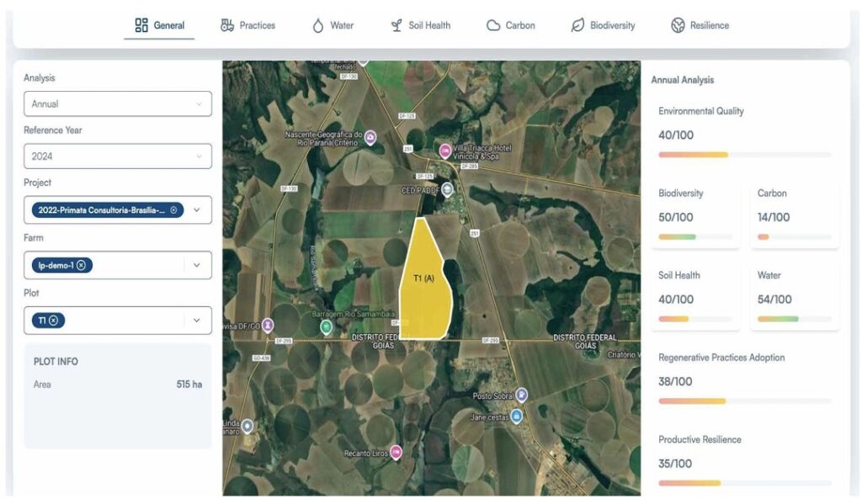Click the Carbon cloud icon
Screen dimensions: 862x504
pos(493,25)
